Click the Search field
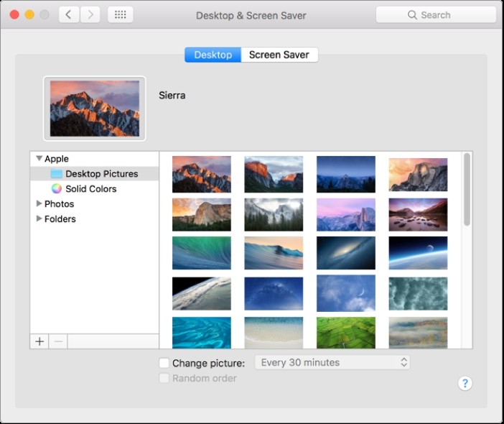Image resolution: width=504 pixels, height=424 pixels. (435, 14)
